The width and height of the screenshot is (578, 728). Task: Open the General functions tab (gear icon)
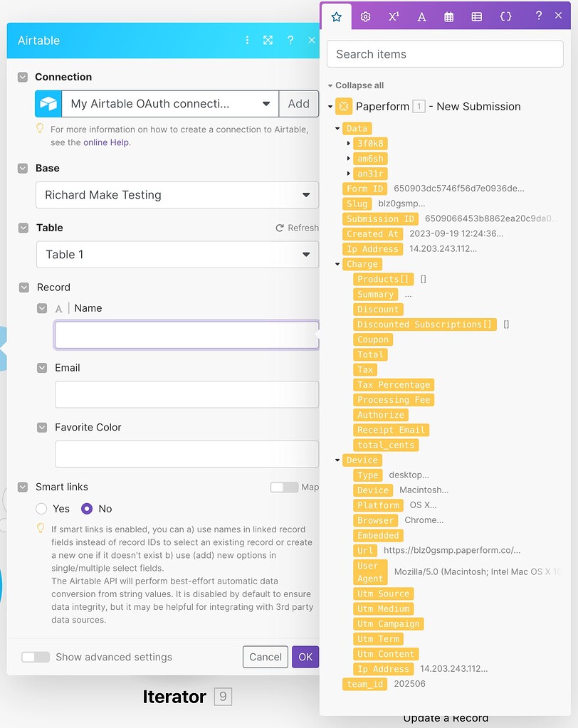tap(365, 16)
